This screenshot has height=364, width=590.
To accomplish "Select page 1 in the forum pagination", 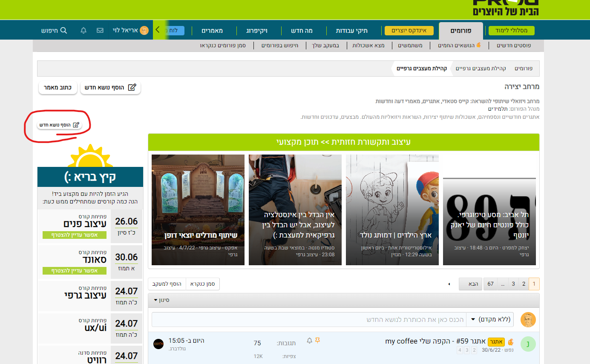I will 534,284.
